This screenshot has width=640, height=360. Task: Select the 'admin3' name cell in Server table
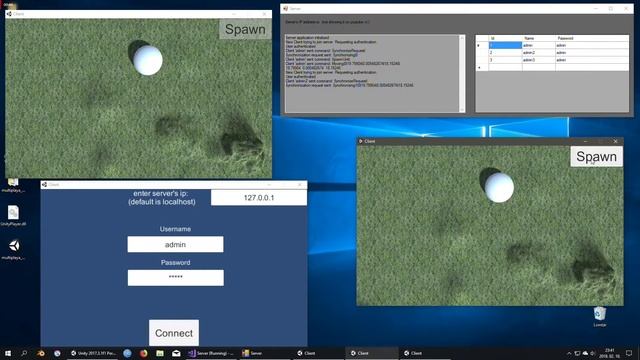tap(538, 60)
